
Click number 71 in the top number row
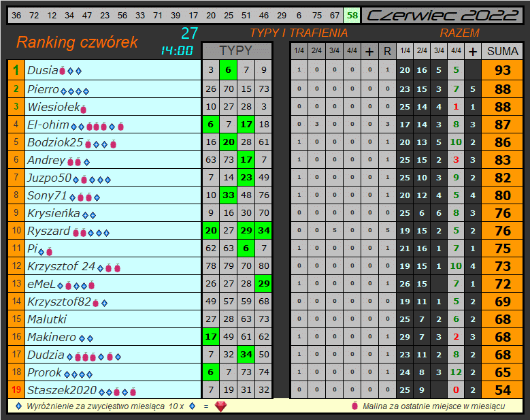point(158,16)
